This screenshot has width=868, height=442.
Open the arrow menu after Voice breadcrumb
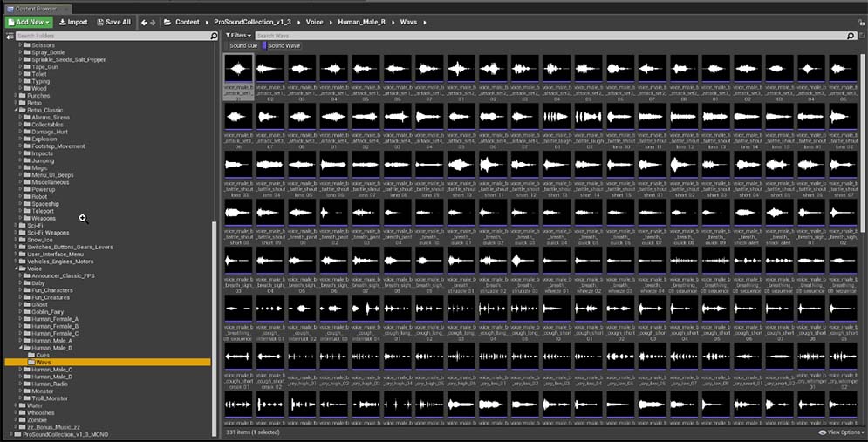[x=331, y=23]
